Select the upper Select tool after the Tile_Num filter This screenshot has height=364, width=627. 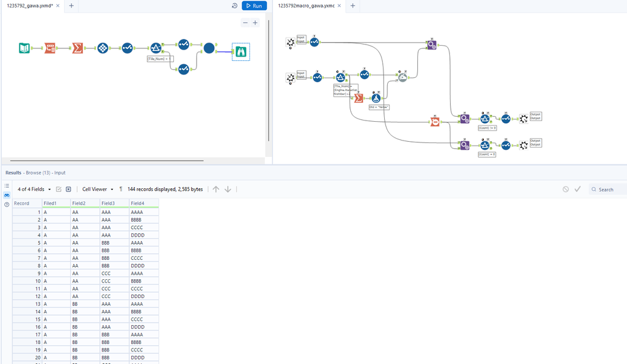[x=183, y=44]
